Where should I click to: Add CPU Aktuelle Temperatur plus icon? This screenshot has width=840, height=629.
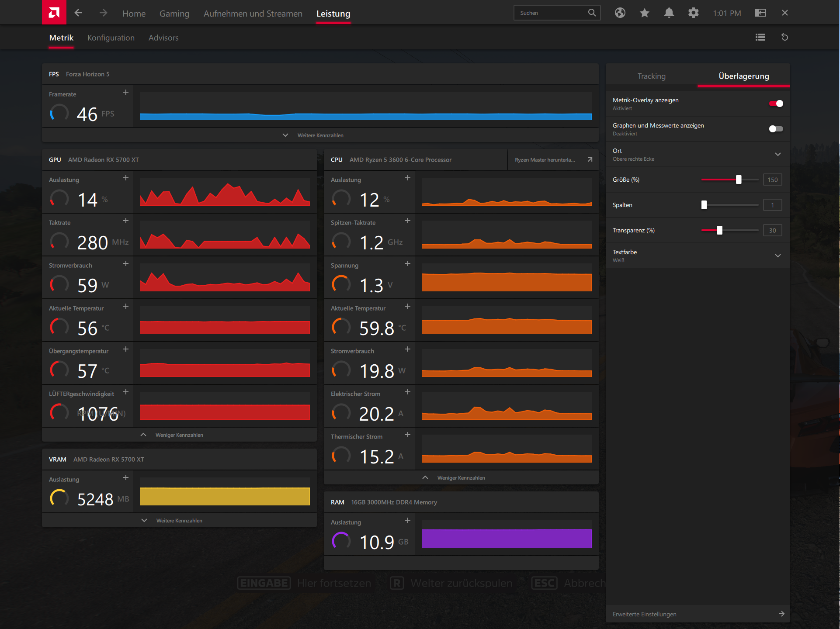tap(408, 306)
